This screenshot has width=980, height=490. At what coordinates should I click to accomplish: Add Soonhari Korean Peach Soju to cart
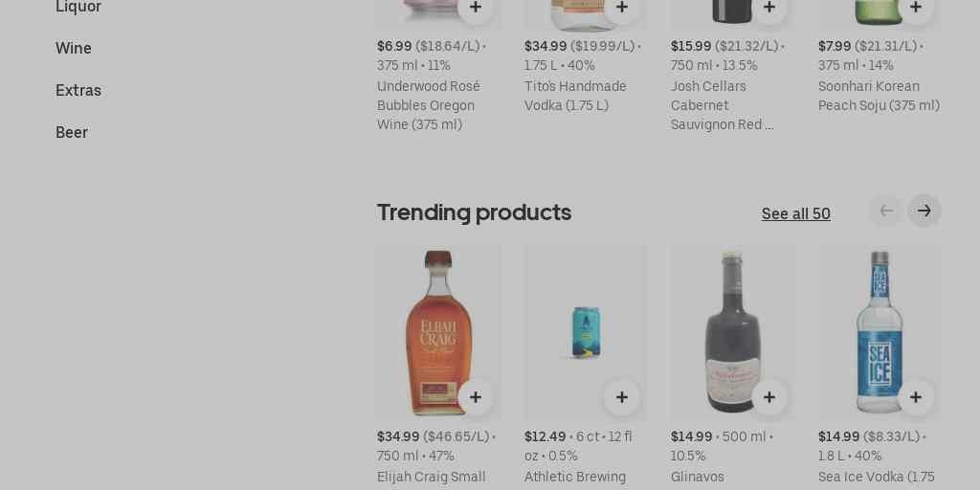(916, 8)
